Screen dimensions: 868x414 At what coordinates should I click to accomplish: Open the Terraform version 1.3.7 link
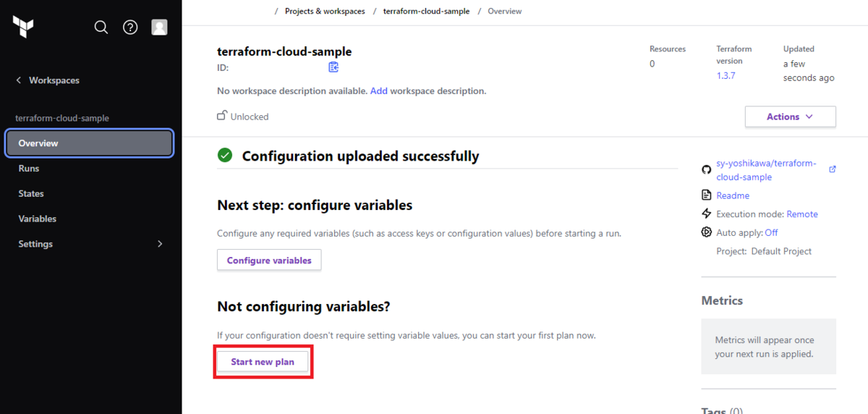point(726,75)
